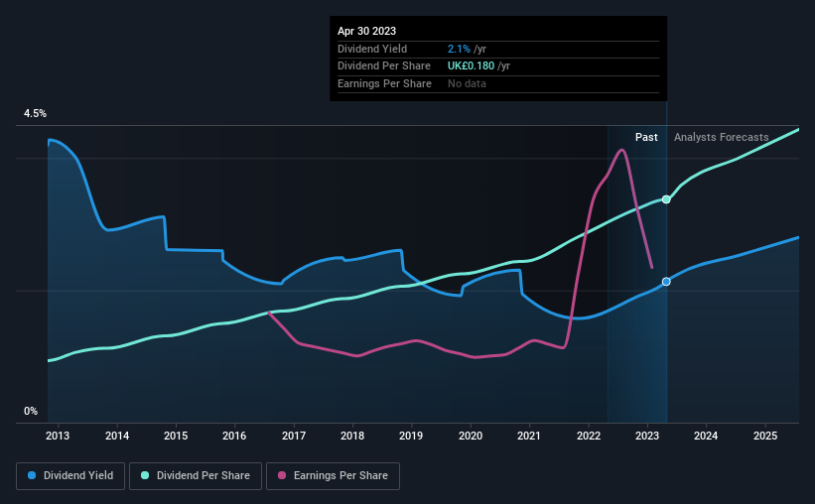This screenshot has height=504, width=815.
Task: Click the Apr 30 2023 tooltip date
Action: [x=366, y=31]
